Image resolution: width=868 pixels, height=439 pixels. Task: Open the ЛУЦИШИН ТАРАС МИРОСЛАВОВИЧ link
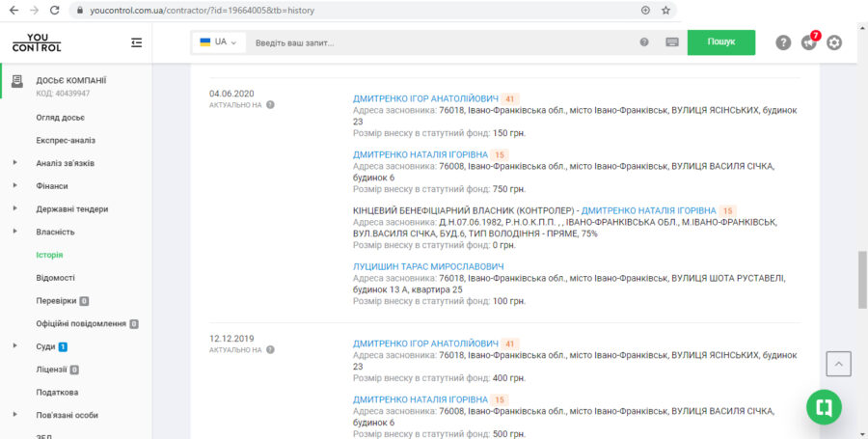427,266
